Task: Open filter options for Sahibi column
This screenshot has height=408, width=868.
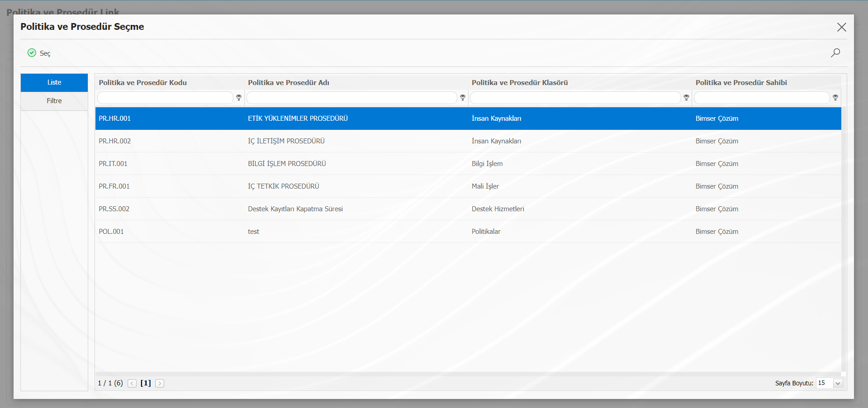Action: (835, 98)
